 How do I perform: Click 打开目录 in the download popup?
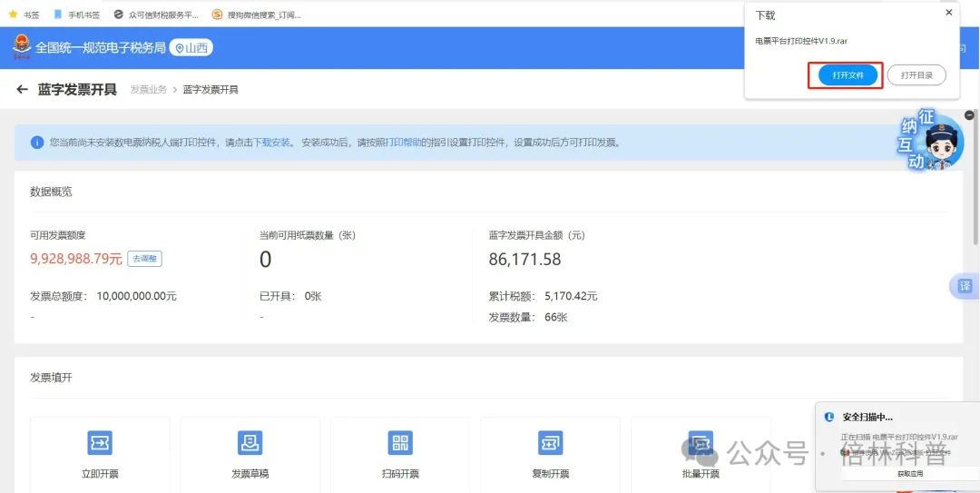click(x=916, y=75)
